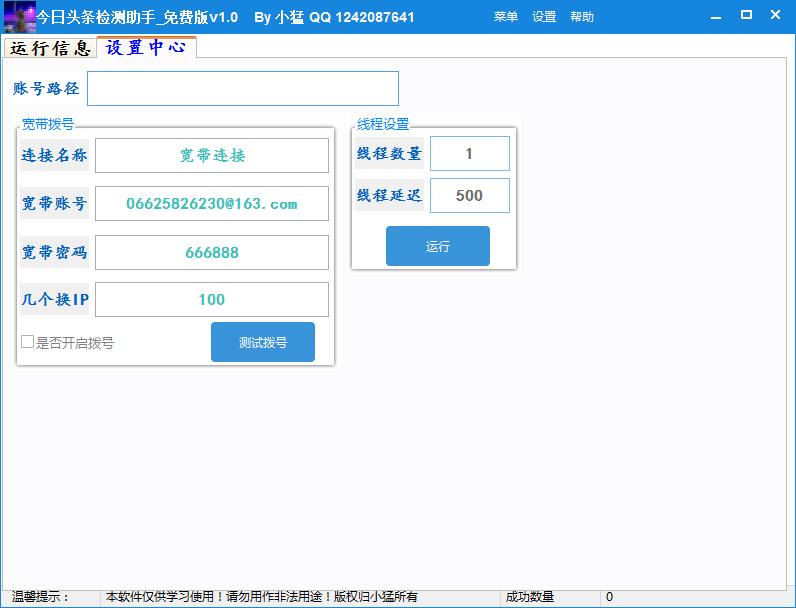This screenshot has width=796, height=608.
Task: Click the 温馨提示 status bar text
Action: (x=40, y=597)
